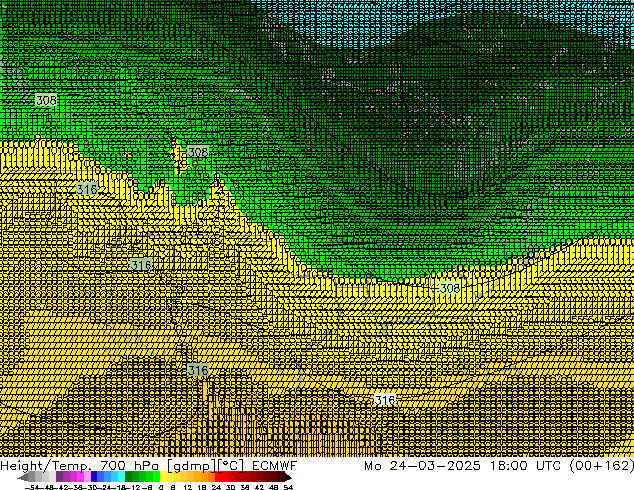This screenshot has height=490, width=634.
Task: Click the 316 label nearest the bottom-right
Action: tap(384, 400)
